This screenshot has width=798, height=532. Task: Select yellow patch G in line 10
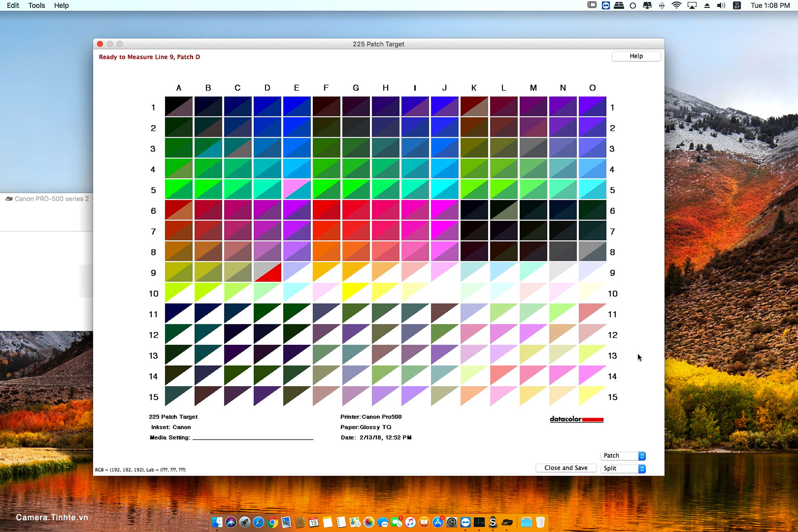pos(356,293)
